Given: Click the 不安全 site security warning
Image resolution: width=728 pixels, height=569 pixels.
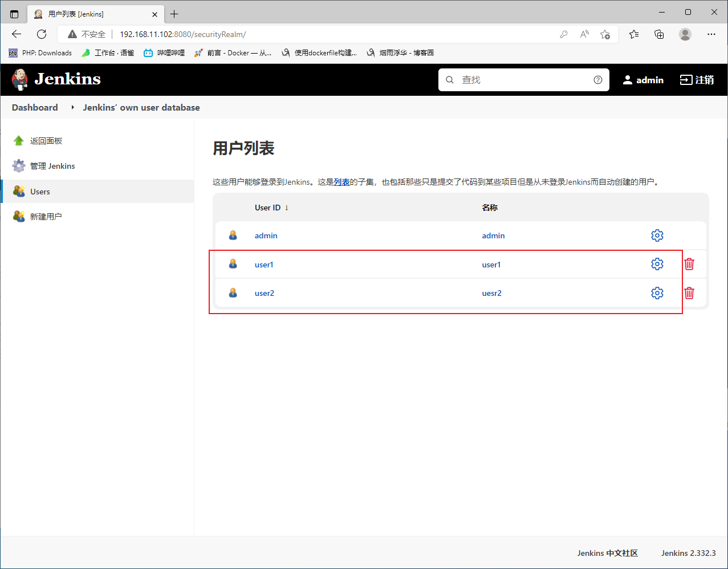Looking at the screenshot, I should click(x=87, y=34).
